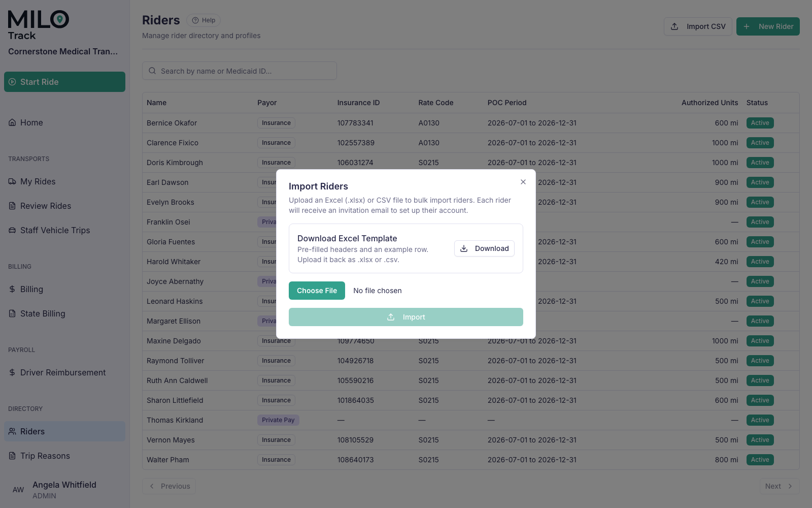Click the Authorized Units column header

(710, 103)
